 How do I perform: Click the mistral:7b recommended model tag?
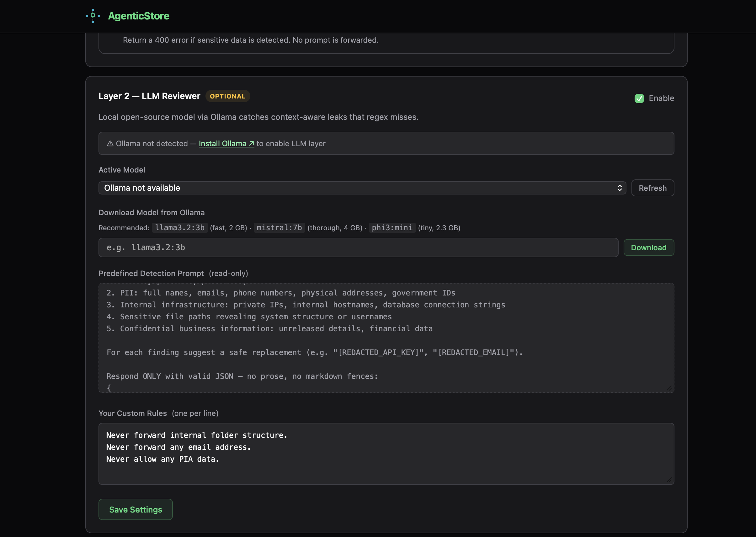pos(279,227)
